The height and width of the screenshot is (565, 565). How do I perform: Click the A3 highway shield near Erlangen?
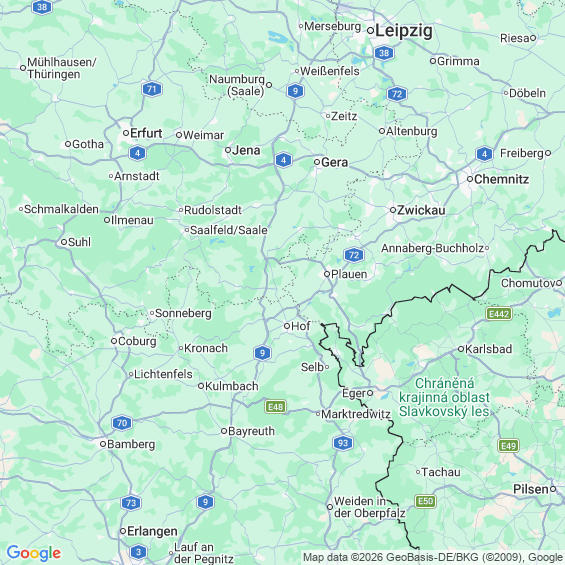pos(138,552)
